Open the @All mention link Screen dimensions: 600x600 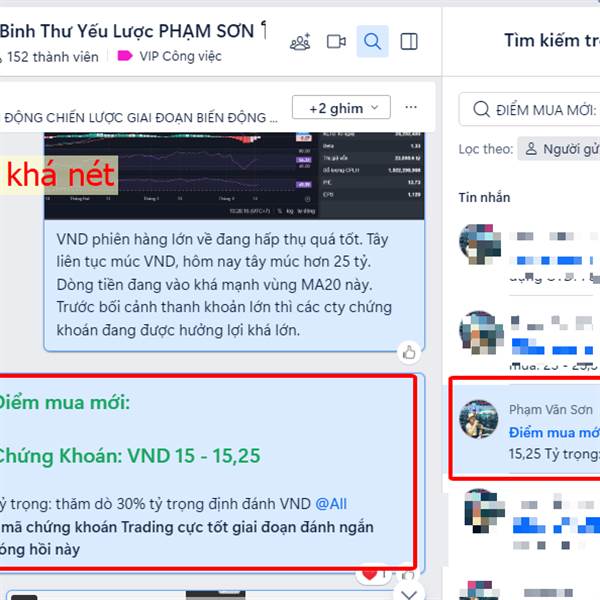click(x=331, y=504)
